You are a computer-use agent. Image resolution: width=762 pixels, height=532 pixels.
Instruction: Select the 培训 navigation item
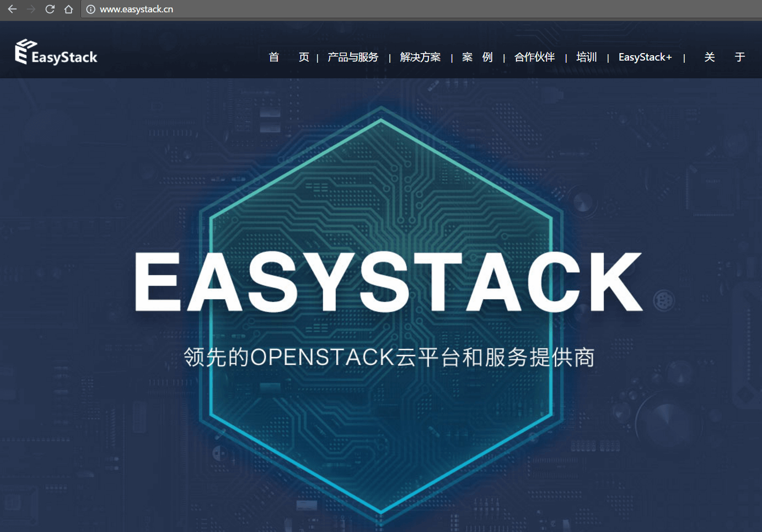click(x=586, y=57)
